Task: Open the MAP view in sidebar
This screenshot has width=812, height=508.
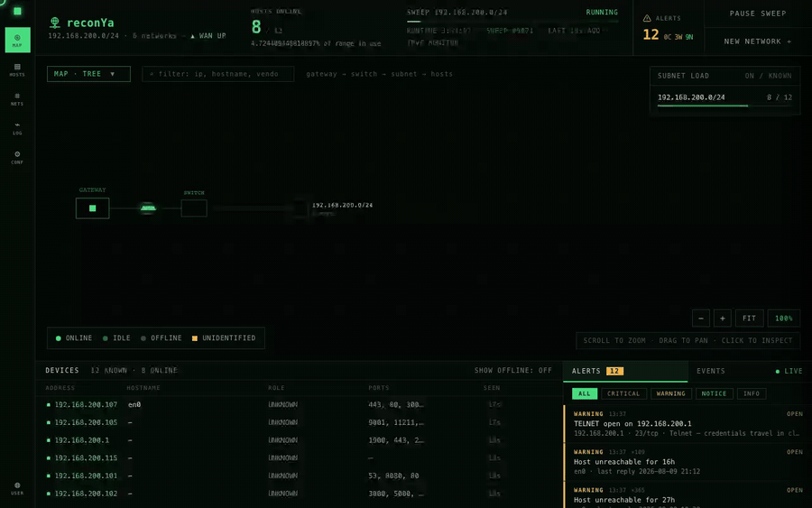Action: coord(18,40)
